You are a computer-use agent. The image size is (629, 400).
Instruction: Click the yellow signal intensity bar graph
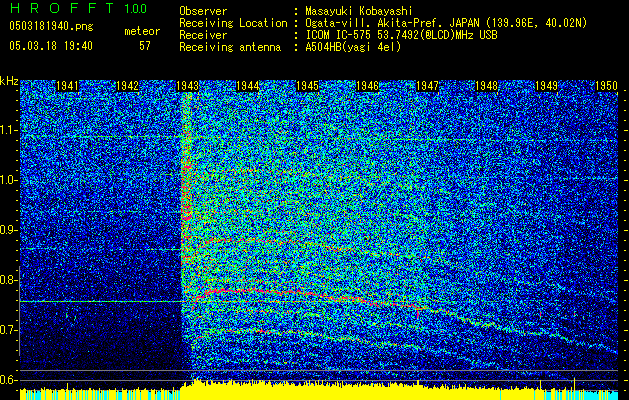click(319, 390)
